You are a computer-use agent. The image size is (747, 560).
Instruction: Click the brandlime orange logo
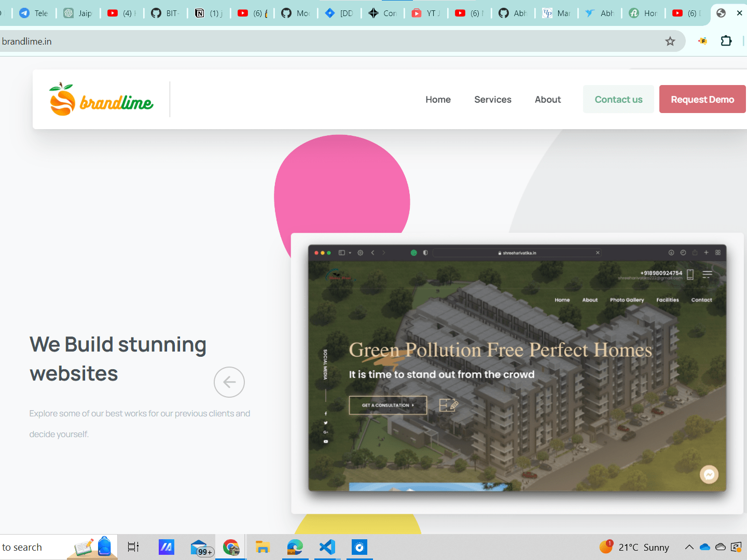click(101, 100)
